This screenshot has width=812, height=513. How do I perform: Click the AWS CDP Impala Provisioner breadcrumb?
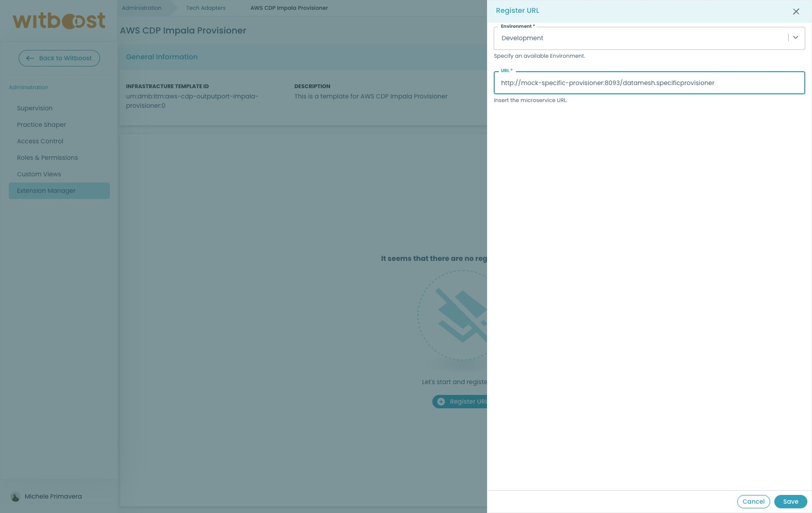[x=289, y=8]
